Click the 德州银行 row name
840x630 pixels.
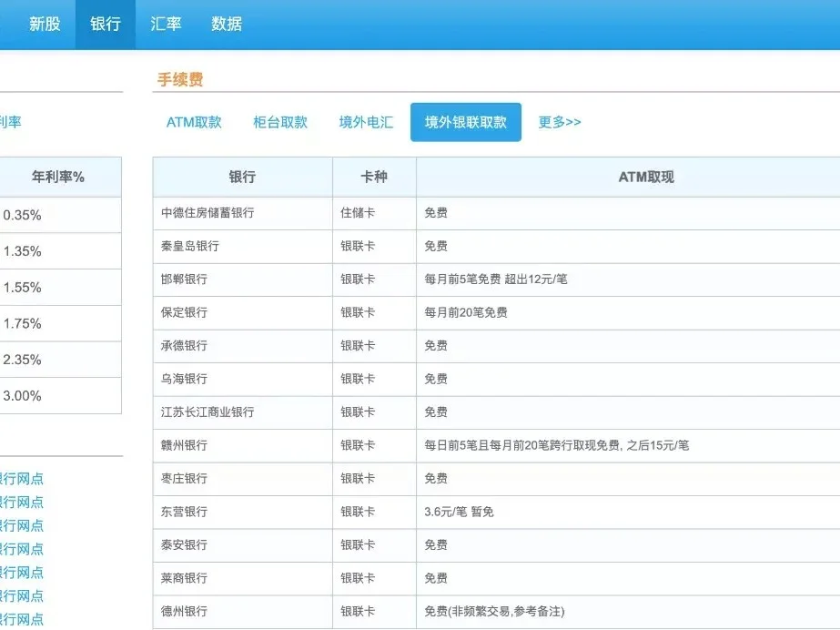point(184,611)
